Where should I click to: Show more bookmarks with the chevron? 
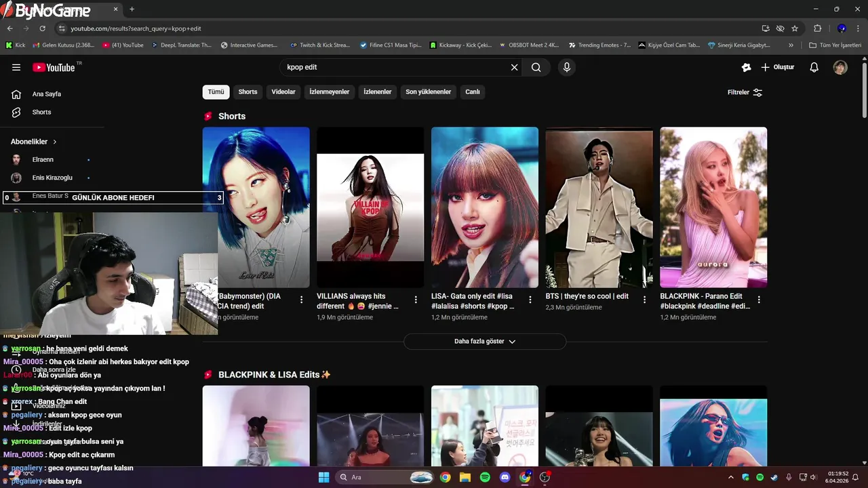(x=791, y=45)
